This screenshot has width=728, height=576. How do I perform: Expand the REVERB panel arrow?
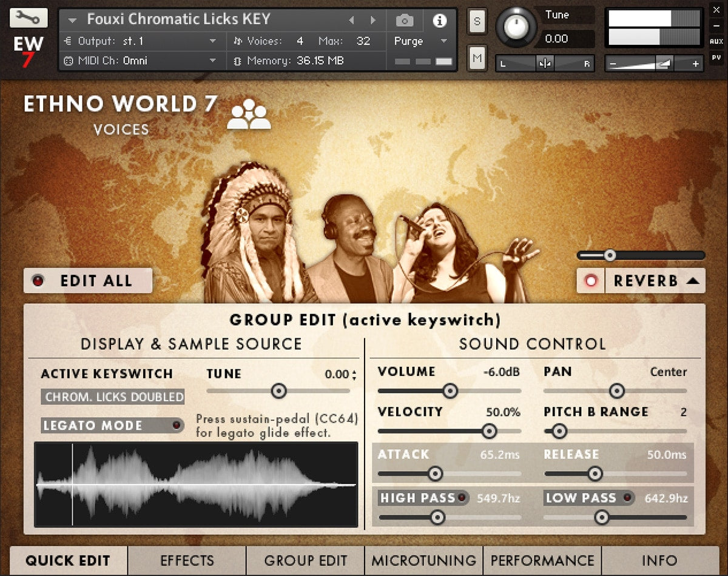[x=694, y=281]
